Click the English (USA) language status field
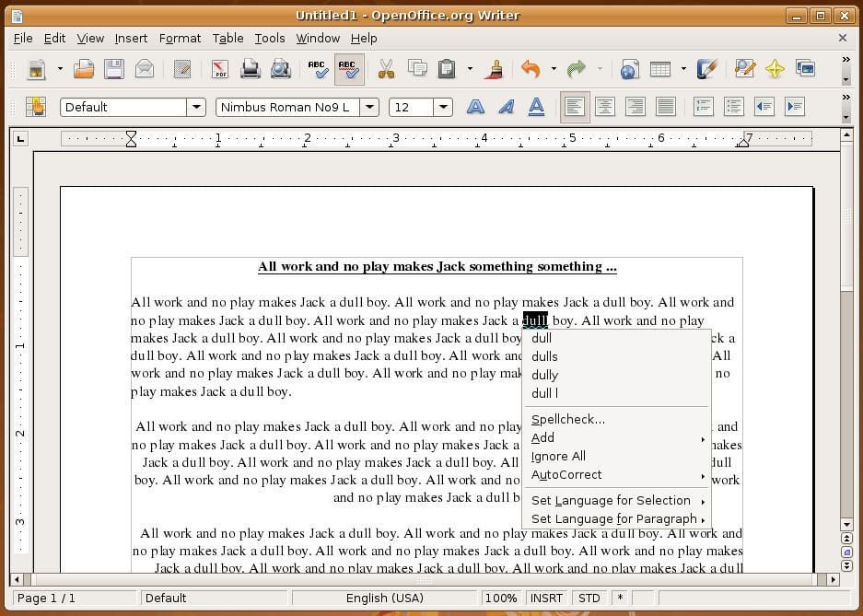This screenshot has height=616, width=863. pyautogui.click(x=384, y=599)
